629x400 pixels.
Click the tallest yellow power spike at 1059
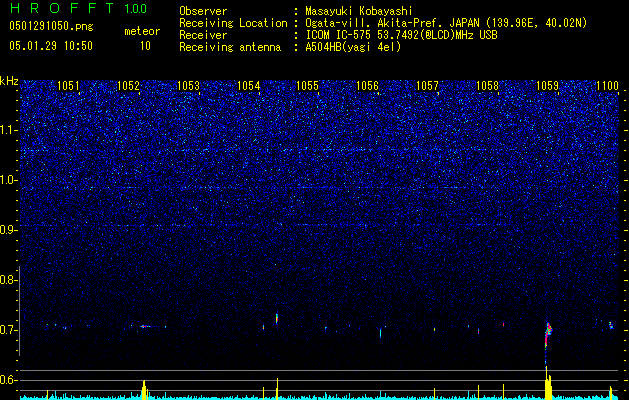546,382
